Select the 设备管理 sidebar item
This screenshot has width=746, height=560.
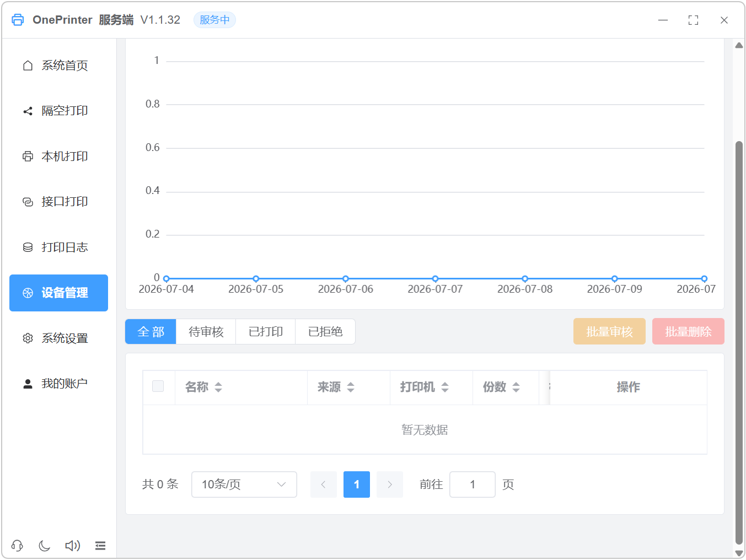(x=58, y=293)
